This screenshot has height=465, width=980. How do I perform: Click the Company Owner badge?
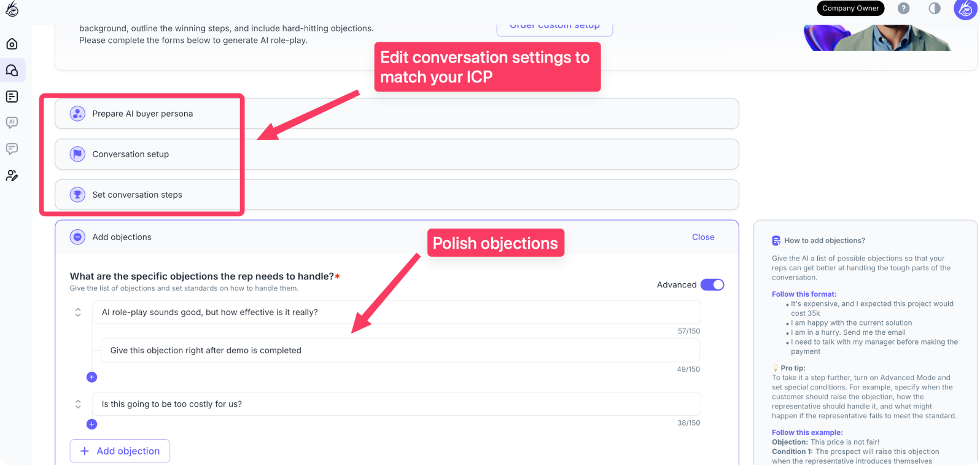(850, 9)
